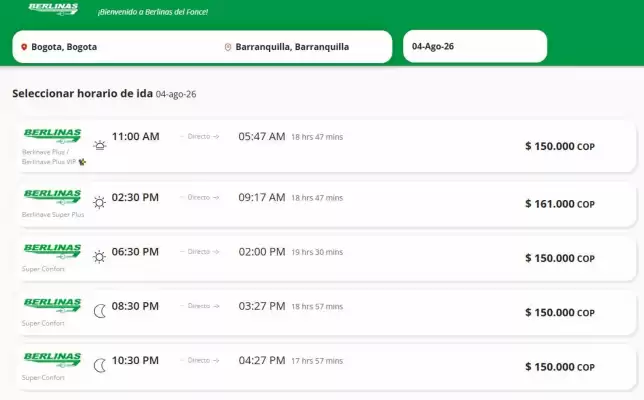Click the Berlinas logo in the 10:30 PM trip

[52, 359]
